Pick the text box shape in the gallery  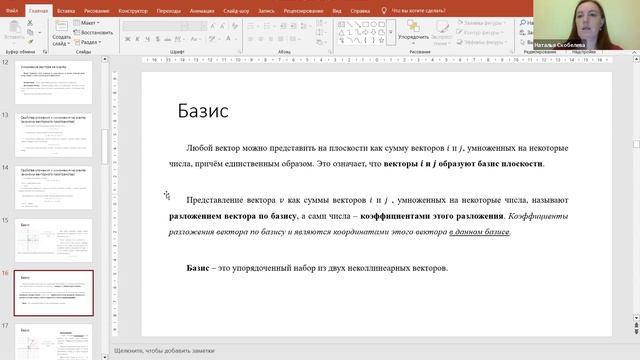(x=341, y=24)
